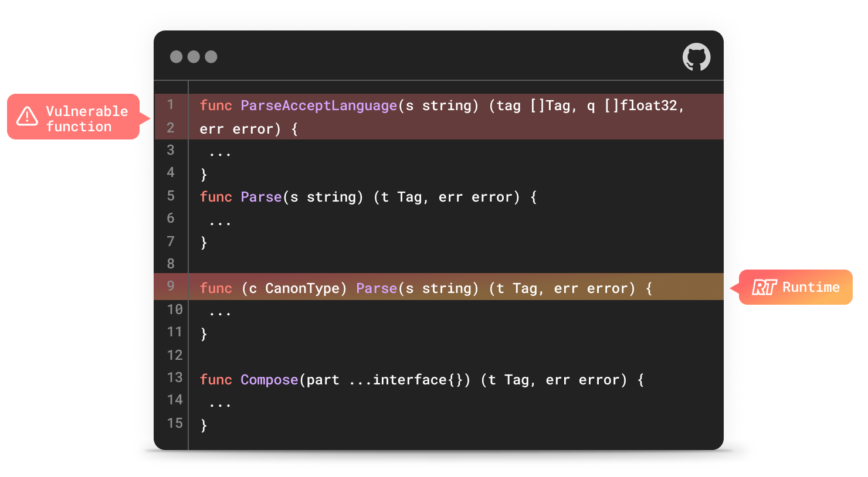Click the collapsed ellipsis on line 3
Screen dimensions: 868x477
220,154
